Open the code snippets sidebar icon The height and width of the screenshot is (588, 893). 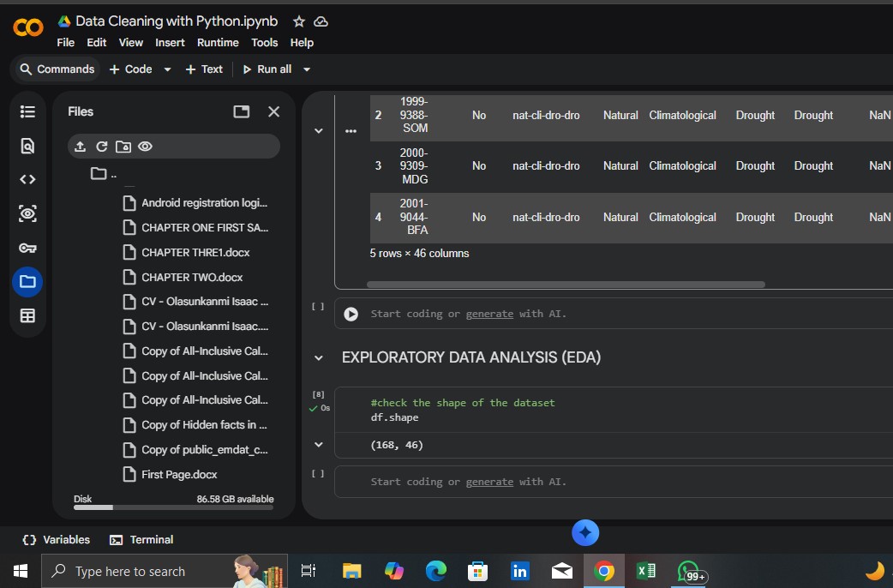click(27, 179)
